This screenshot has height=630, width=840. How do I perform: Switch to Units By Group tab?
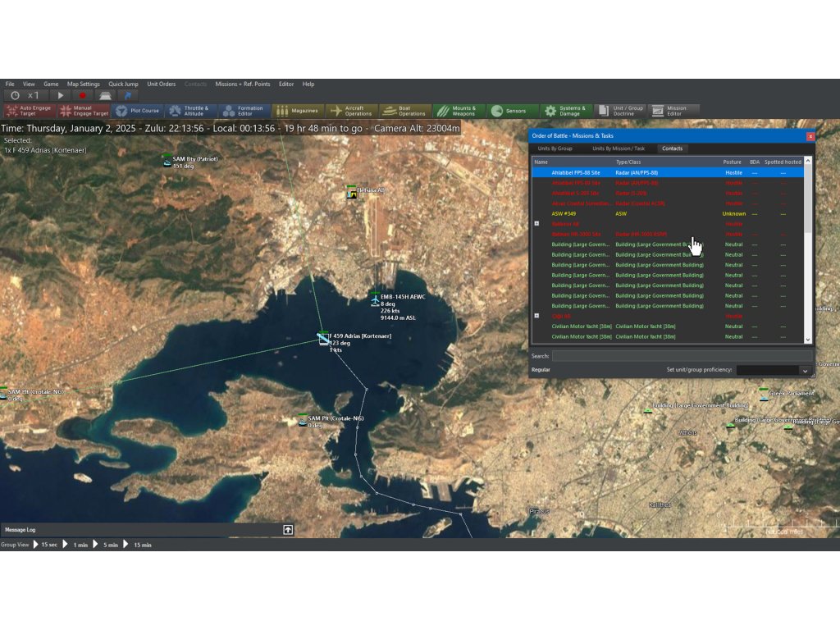click(x=555, y=148)
